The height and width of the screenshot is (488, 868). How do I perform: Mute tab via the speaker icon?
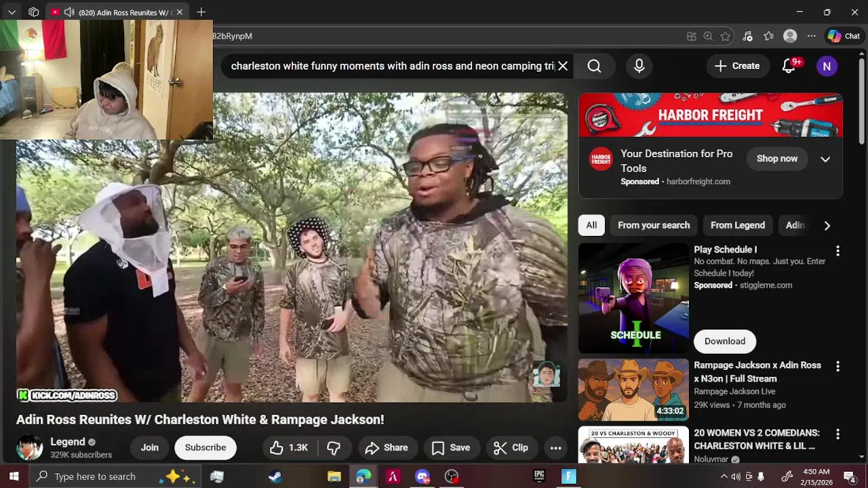click(69, 12)
